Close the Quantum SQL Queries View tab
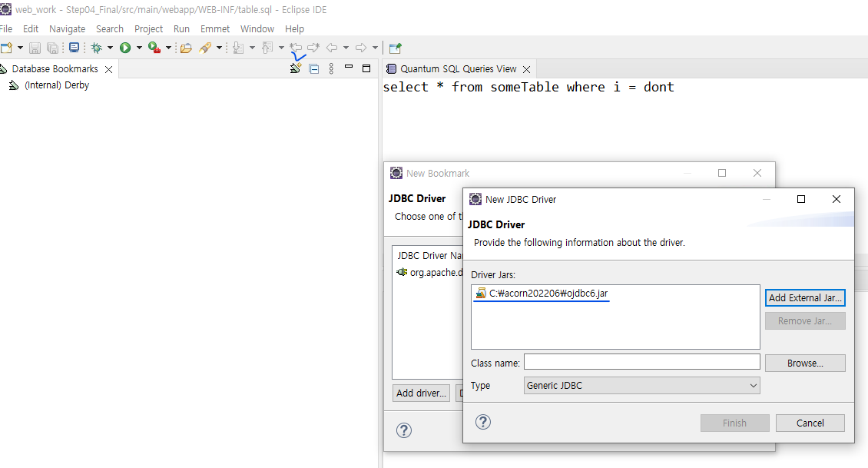The height and width of the screenshot is (468, 868). coord(526,69)
